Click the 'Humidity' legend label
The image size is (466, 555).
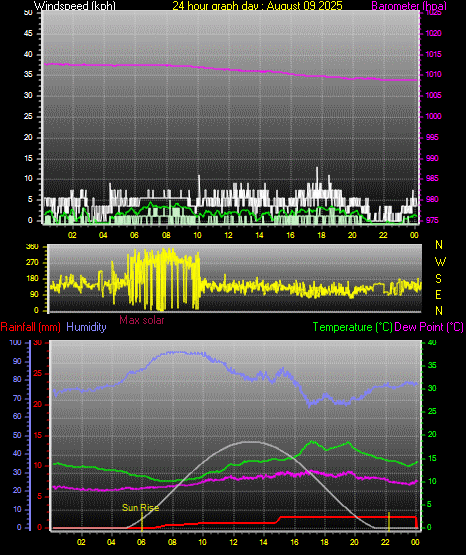pyautogui.click(x=86, y=327)
